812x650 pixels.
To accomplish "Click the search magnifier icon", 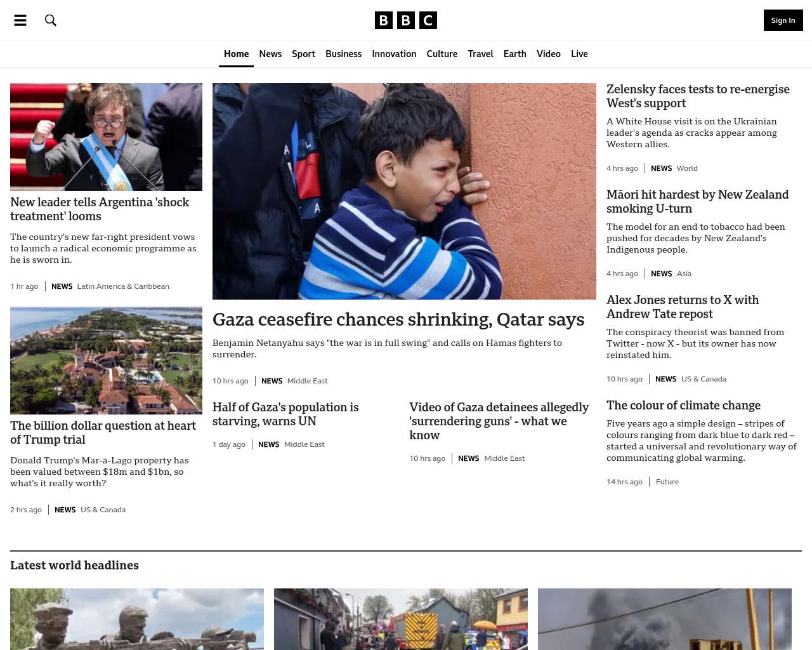I will click(x=51, y=20).
